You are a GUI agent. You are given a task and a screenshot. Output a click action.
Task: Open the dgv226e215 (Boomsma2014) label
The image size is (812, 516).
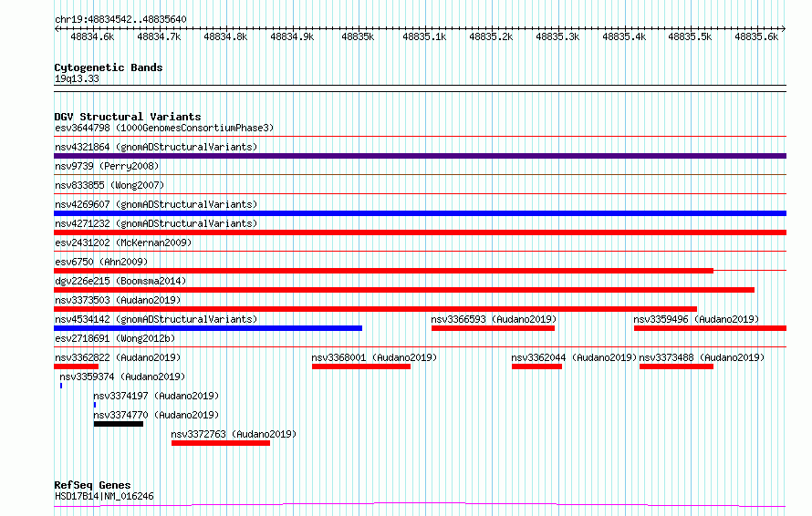(x=120, y=281)
